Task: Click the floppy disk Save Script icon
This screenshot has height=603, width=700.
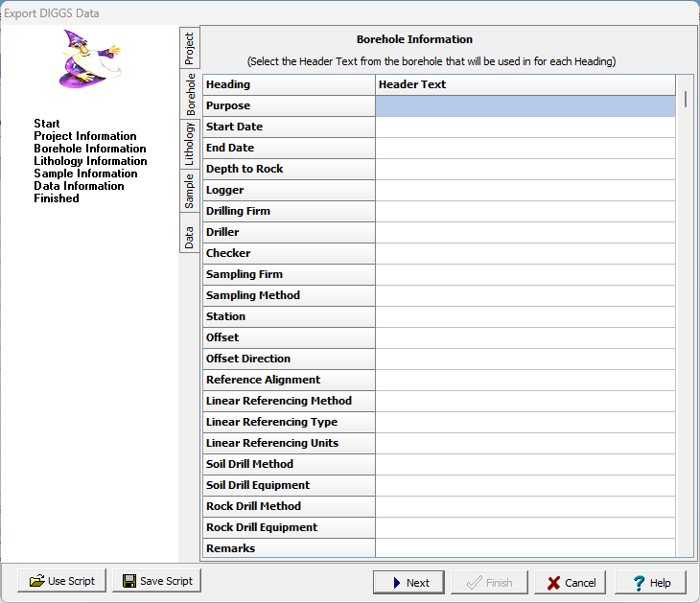Action: click(128, 581)
